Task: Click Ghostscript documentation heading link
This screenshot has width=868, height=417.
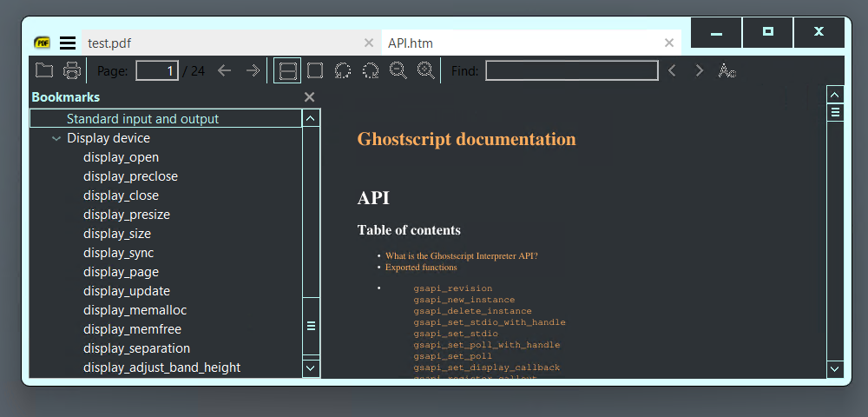Action: click(x=467, y=139)
